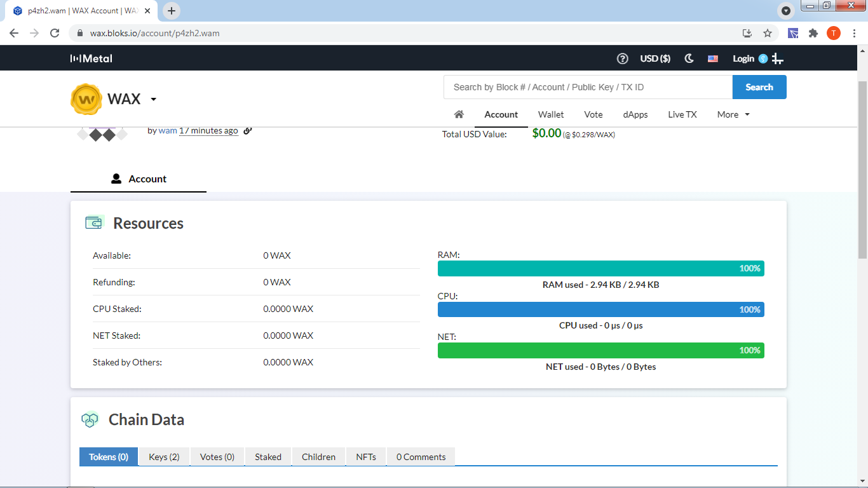
Task: Open the Chrome profile avatar T
Action: click(x=834, y=33)
